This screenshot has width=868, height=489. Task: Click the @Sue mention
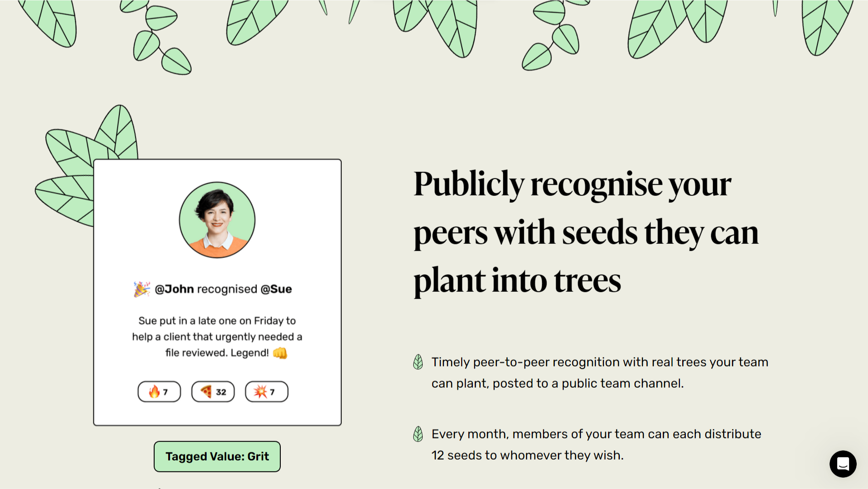pos(276,289)
